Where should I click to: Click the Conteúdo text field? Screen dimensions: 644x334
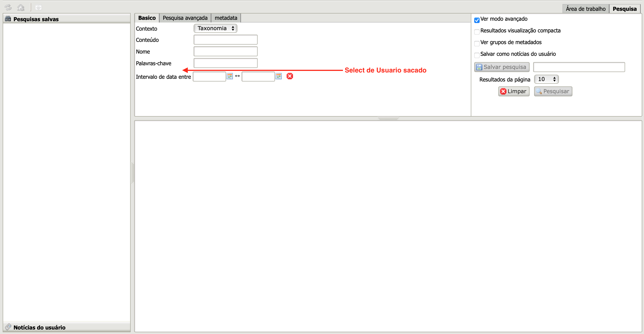[x=225, y=40]
